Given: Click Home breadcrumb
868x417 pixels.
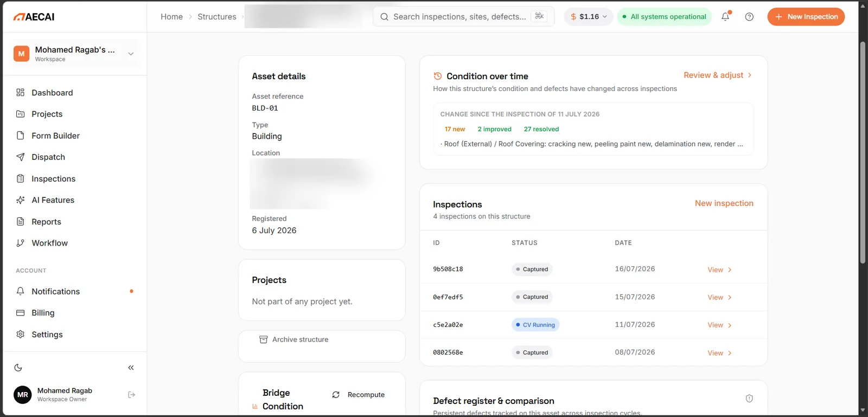Looking at the screenshot, I should coord(172,17).
